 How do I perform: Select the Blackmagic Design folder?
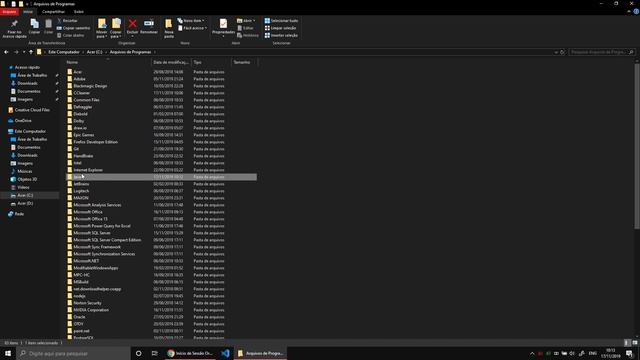click(x=161, y=86)
